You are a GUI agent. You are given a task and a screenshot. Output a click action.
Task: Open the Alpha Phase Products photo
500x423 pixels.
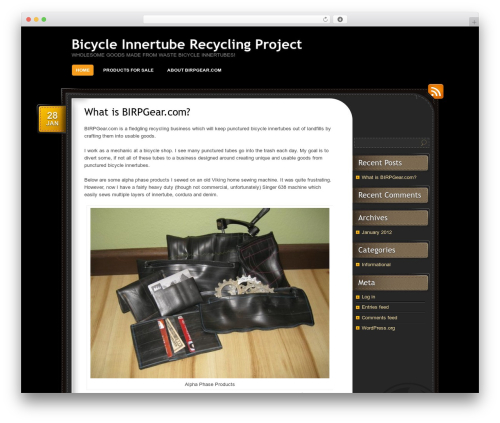coord(210,293)
